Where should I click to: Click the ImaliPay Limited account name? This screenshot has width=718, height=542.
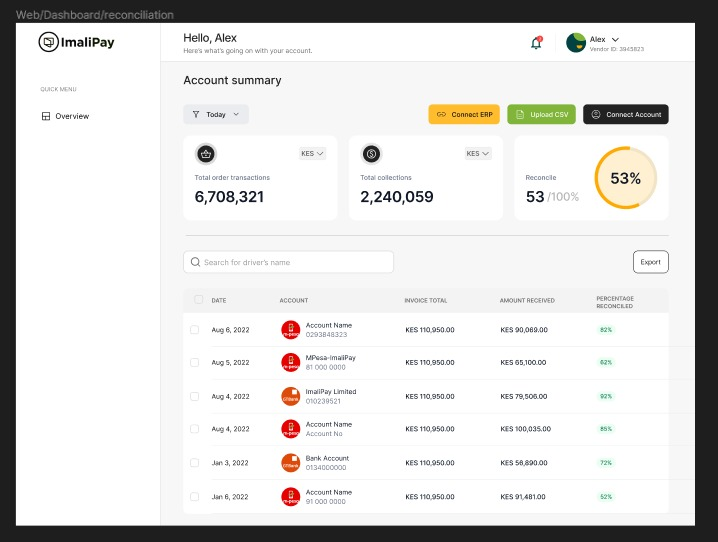pos(331,391)
